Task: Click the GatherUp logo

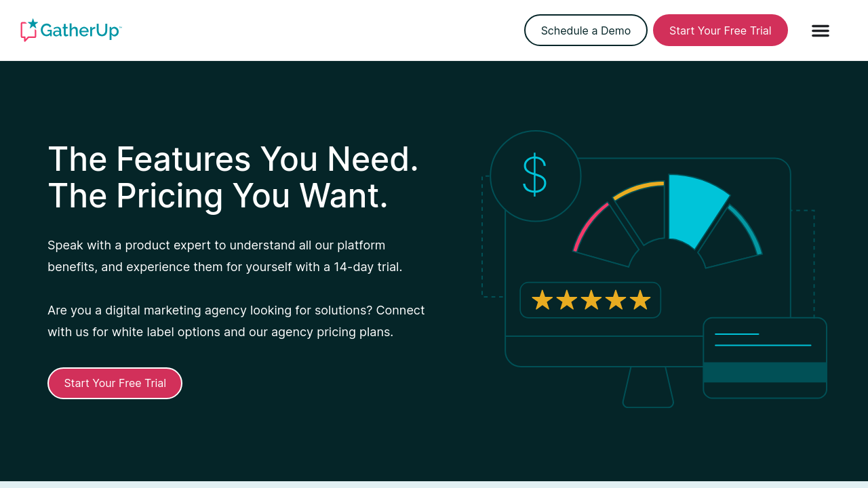Action: click(x=71, y=30)
